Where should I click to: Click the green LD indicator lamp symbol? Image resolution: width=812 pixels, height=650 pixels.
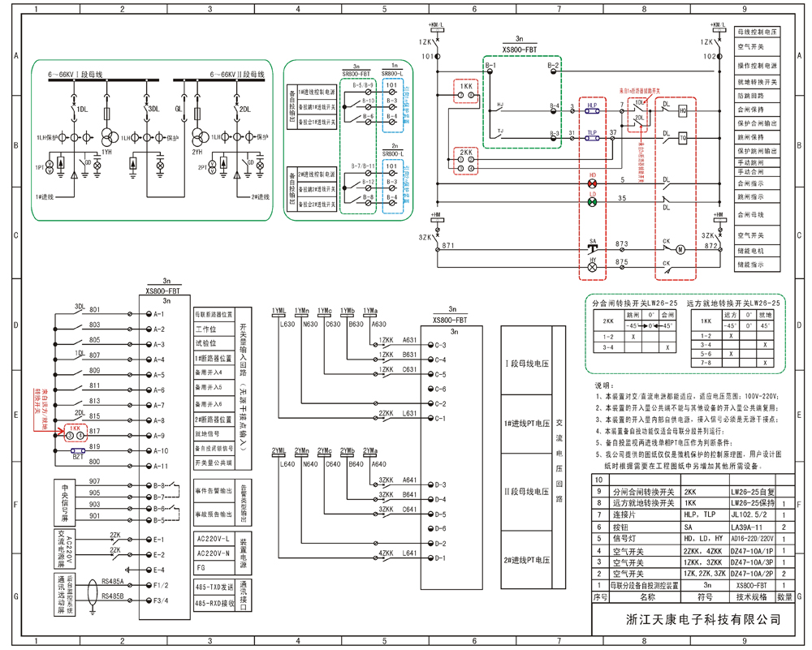coord(593,201)
